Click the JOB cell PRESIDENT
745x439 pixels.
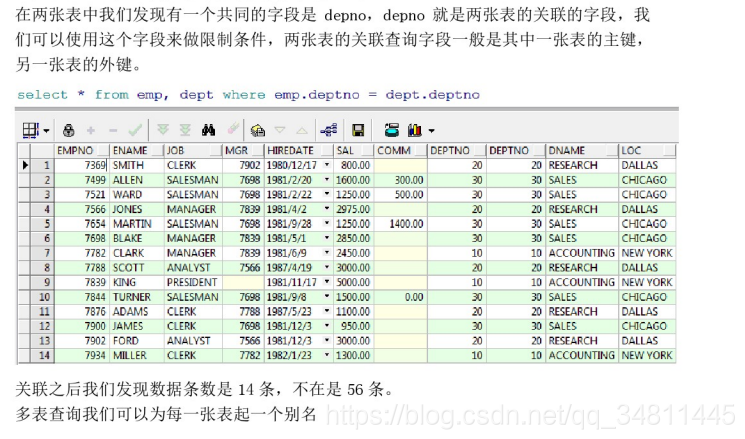pos(193,282)
